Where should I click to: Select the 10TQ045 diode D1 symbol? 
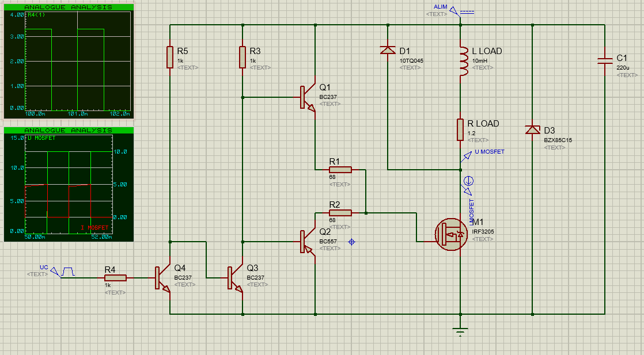[388, 49]
